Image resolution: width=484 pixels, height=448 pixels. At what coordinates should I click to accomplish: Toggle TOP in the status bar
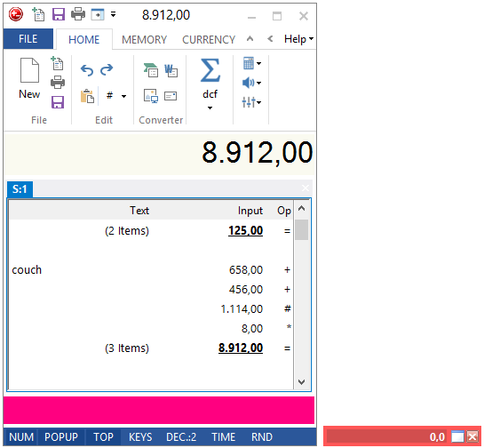(103, 436)
